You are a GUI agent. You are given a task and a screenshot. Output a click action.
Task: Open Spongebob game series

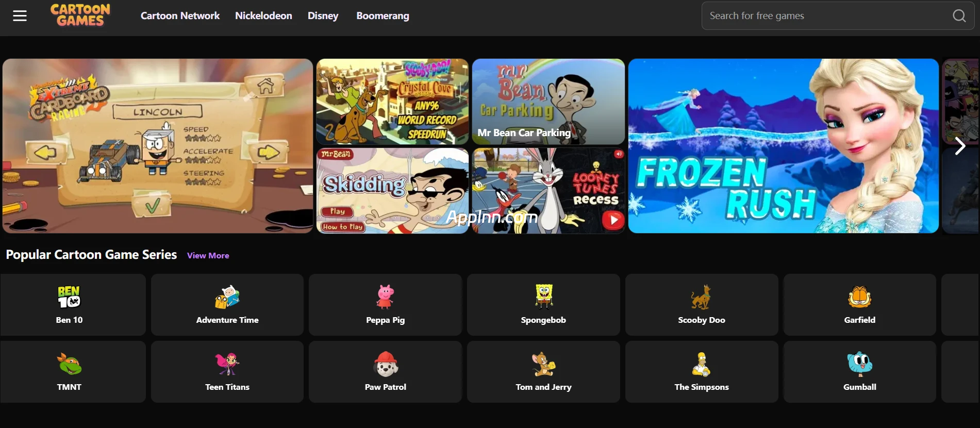click(543, 305)
